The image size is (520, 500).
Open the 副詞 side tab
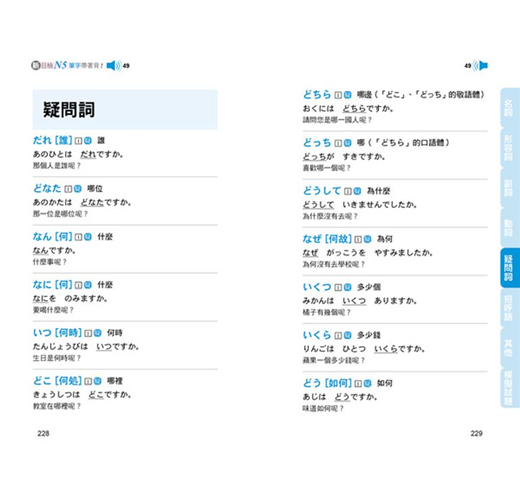click(x=509, y=188)
